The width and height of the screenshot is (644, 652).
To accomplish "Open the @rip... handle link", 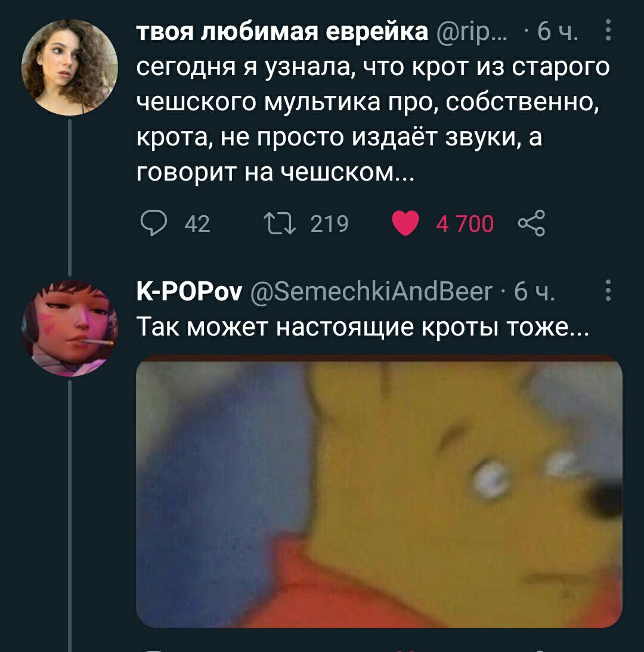I will tap(472, 32).
